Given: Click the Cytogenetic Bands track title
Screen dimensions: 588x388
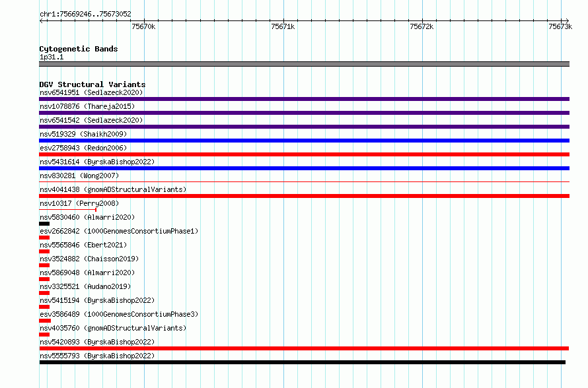Looking at the screenshot, I should [x=79, y=49].
